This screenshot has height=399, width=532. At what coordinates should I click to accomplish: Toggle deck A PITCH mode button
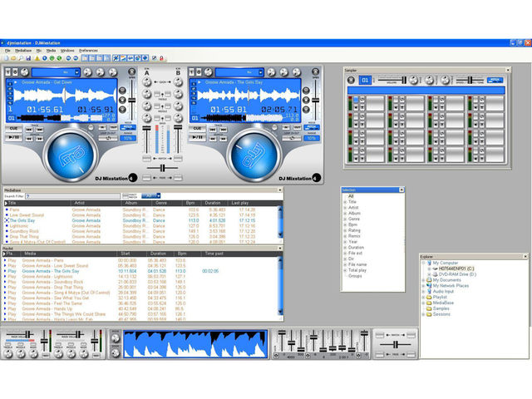click(x=128, y=127)
